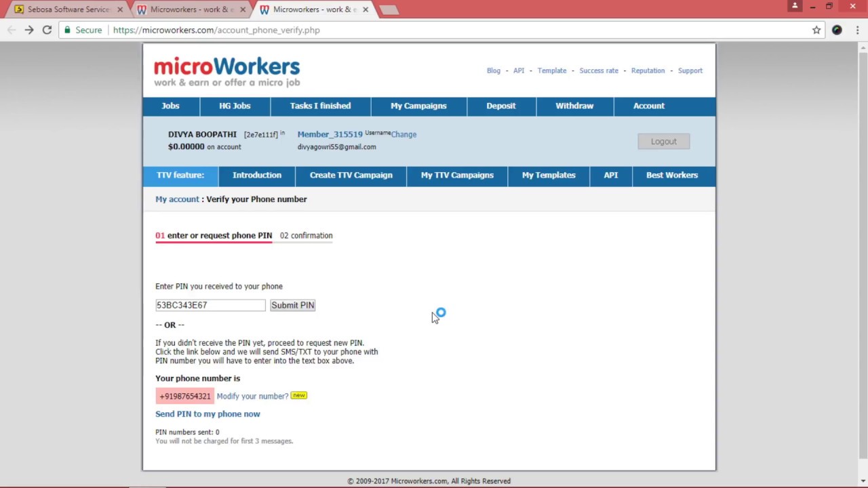Click the API item in TTV bar
Viewport: 868px width, 488px height.
tap(611, 175)
